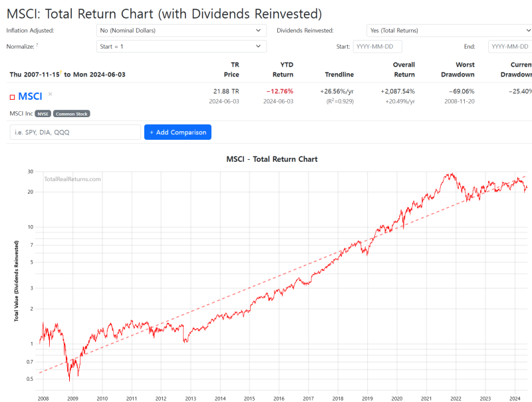Click the date range 'Thu 2007-11-15 to Mon 2024-06-03'

(68, 75)
